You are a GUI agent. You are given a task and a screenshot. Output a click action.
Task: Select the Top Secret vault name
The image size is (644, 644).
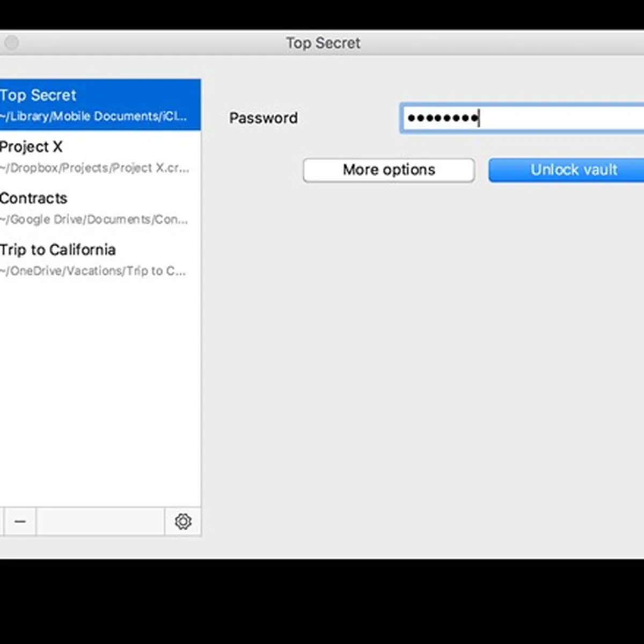[x=39, y=95]
